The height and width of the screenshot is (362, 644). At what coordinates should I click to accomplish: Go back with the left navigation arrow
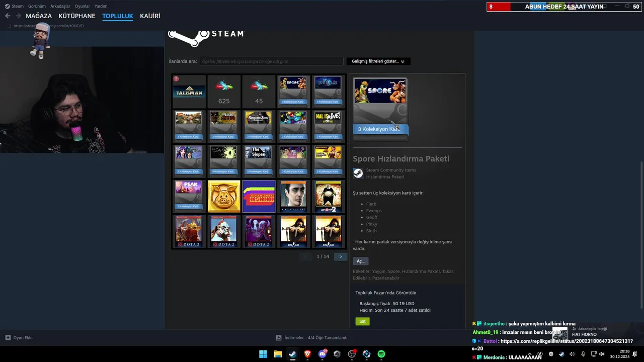(x=8, y=16)
